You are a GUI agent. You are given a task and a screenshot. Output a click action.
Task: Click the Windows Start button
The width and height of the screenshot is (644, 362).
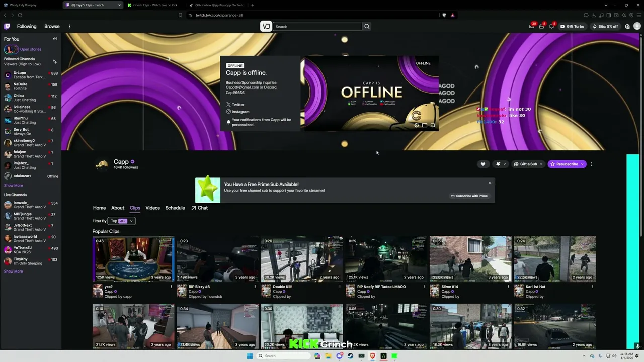(250, 356)
